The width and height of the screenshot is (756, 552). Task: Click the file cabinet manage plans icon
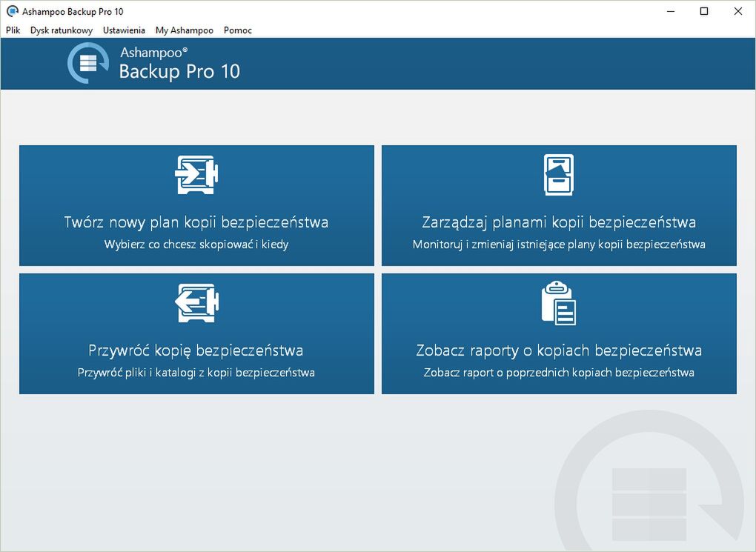(x=559, y=175)
